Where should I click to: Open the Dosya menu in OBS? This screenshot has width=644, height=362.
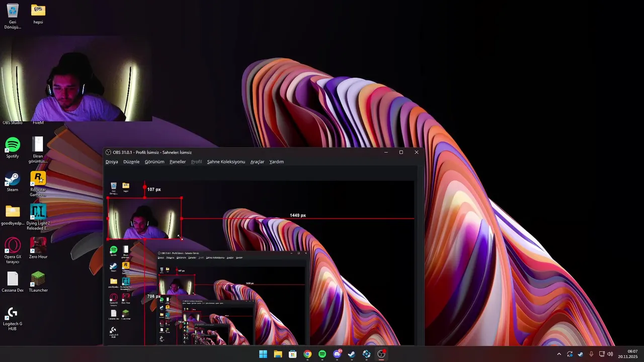(x=112, y=162)
